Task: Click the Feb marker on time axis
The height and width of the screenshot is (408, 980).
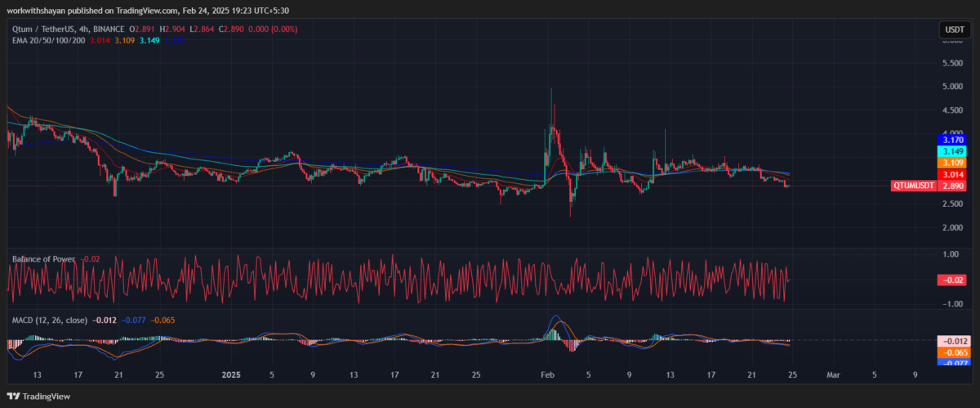Action: [547, 375]
